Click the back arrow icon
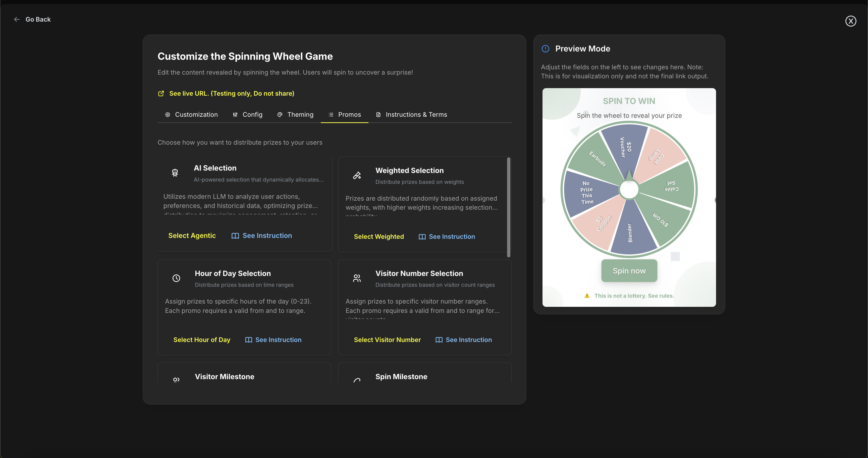Screen dimensions: 868x458 tap(17, 20)
